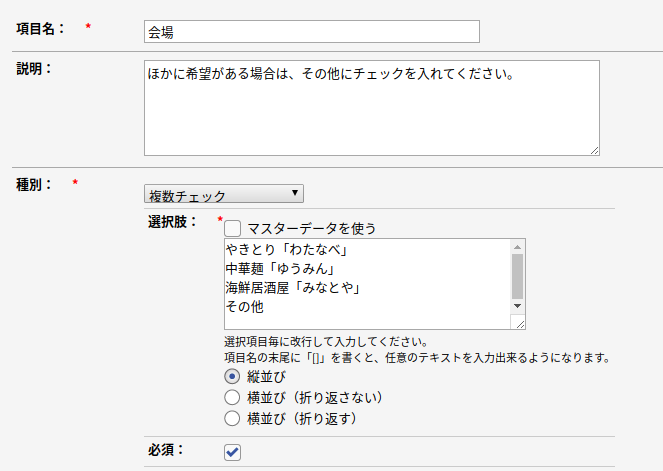Click the scrollbar thumb in 選択肢 list
The height and width of the screenshot is (471, 663).
pyautogui.click(x=517, y=276)
